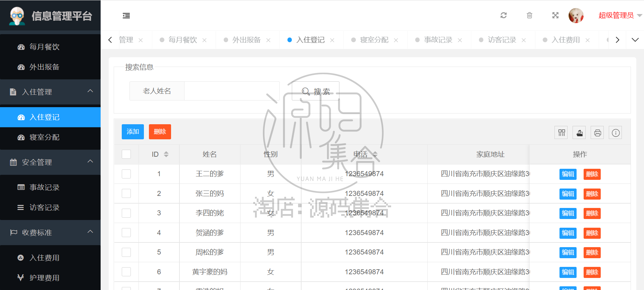Switch to the 事故记录 tab

pyautogui.click(x=438, y=40)
